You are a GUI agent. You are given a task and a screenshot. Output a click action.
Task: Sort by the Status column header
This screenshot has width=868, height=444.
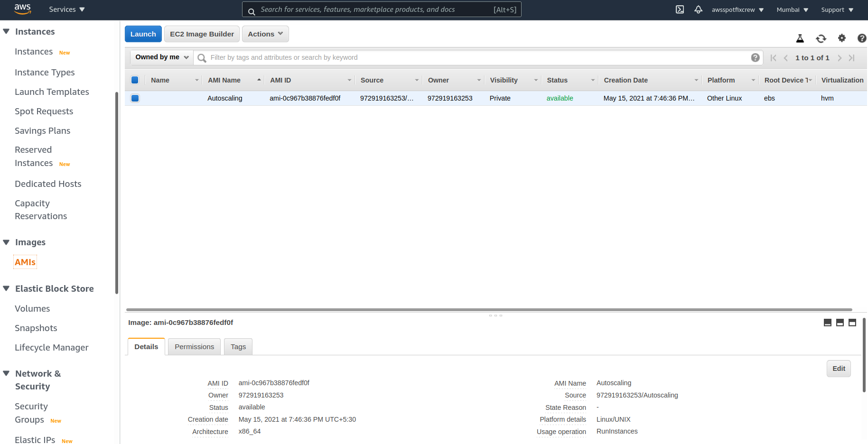[570, 80]
